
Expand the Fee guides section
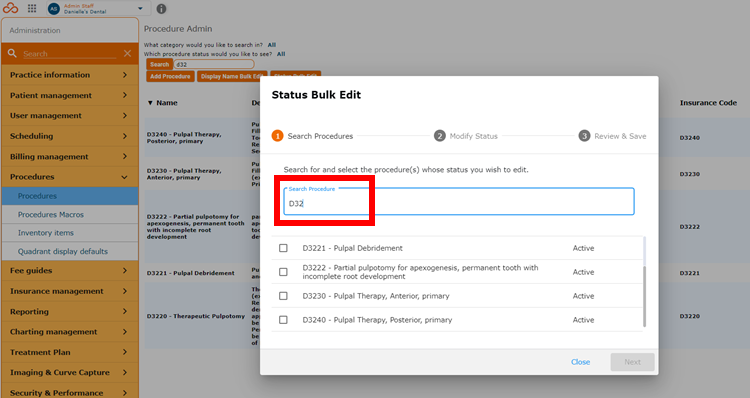coord(70,271)
